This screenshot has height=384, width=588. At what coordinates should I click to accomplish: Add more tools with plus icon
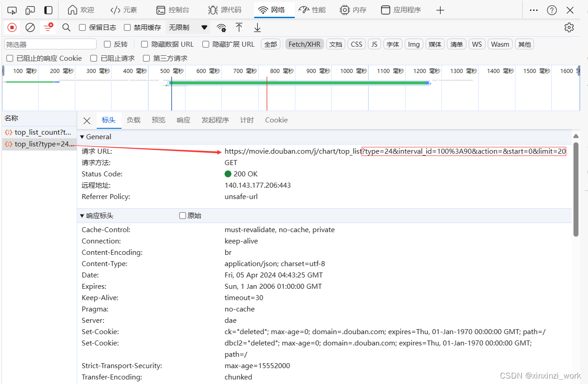[x=440, y=10]
